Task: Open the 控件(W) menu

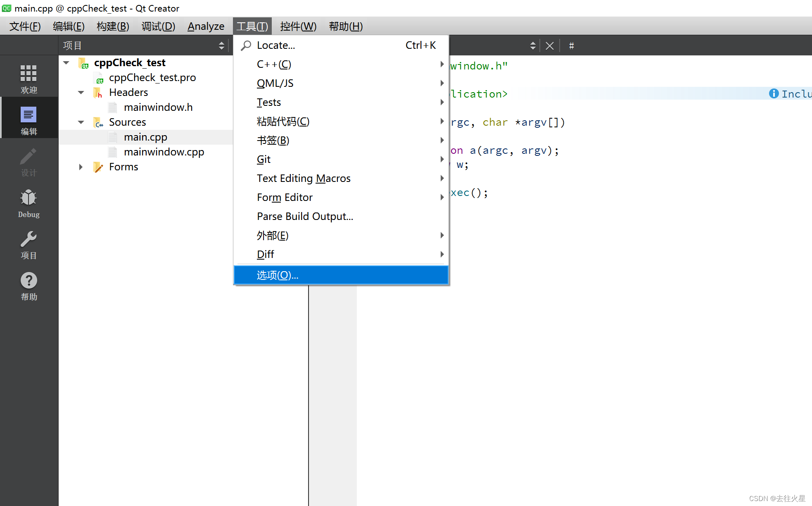Action: (298, 26)
